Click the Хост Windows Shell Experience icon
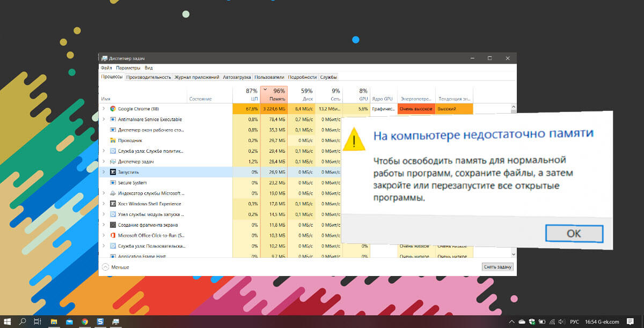 pos(113,204)
